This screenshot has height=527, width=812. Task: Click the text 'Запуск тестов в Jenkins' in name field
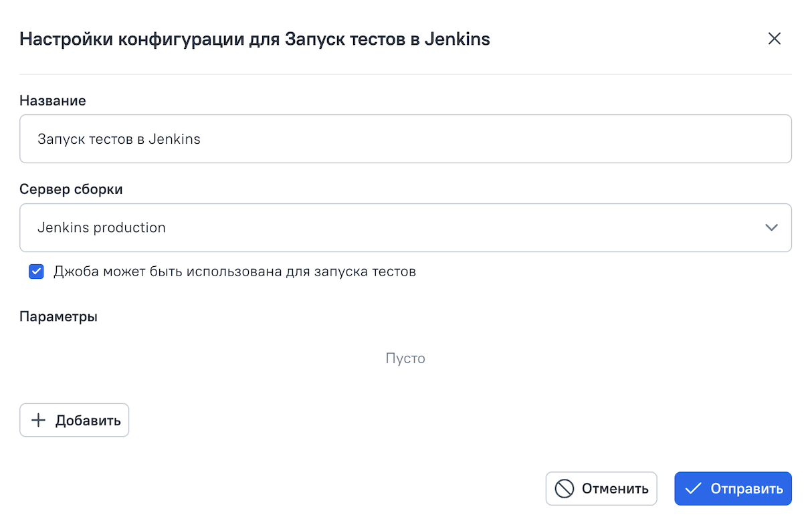119,139
